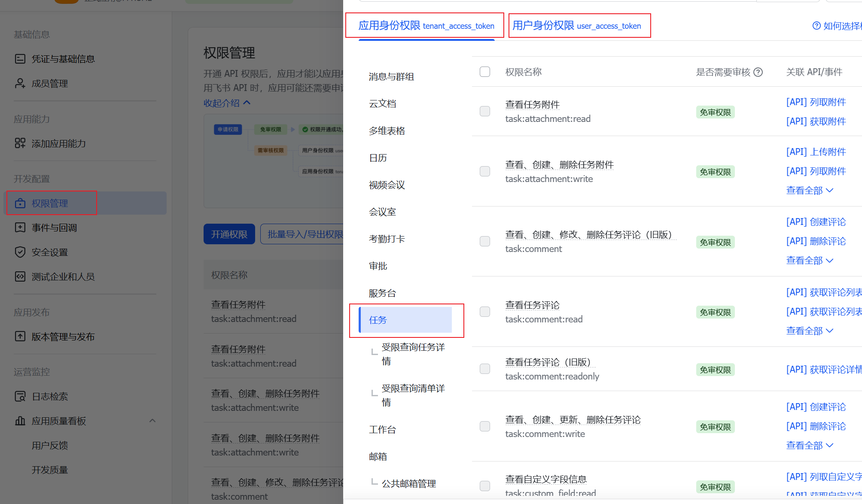Click the question icon before 如何选择

[x=816, y=26]
